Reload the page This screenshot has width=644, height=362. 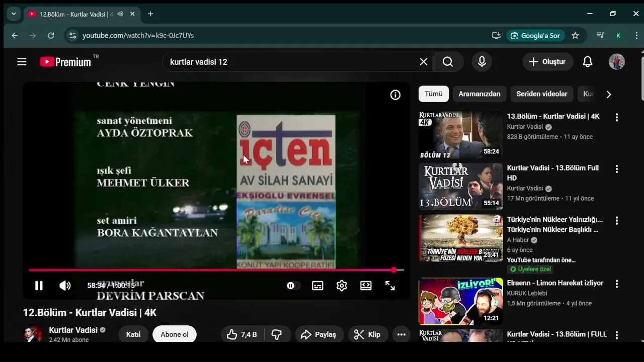pyautogui.click(x=51, y=35)
